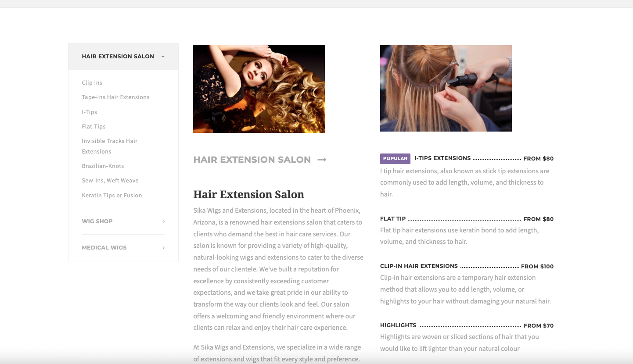Open Keratin Tips or Fusion link

(x=111, y=195)
